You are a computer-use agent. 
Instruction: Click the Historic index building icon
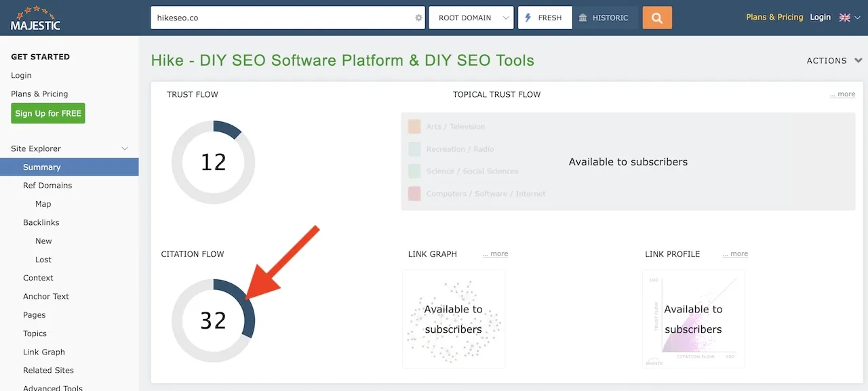pyautogui.click(x=583, y=18)
